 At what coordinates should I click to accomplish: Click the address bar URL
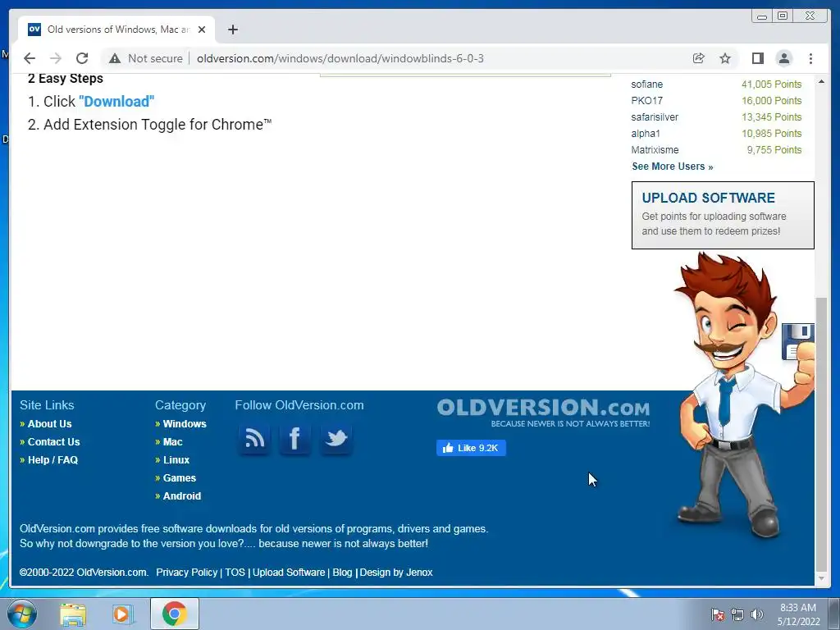point(340,58)
